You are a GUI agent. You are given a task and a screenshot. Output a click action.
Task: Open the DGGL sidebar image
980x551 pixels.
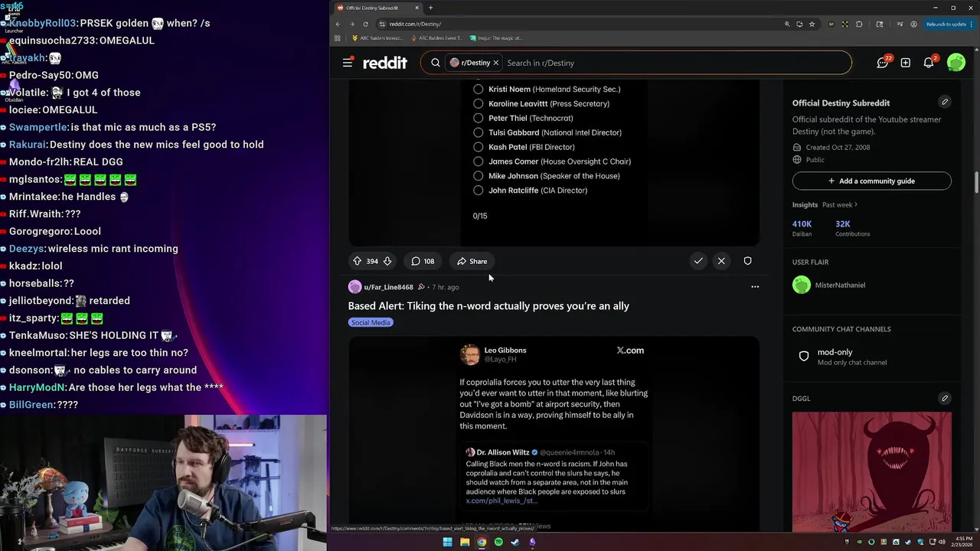tap(872, 471)
